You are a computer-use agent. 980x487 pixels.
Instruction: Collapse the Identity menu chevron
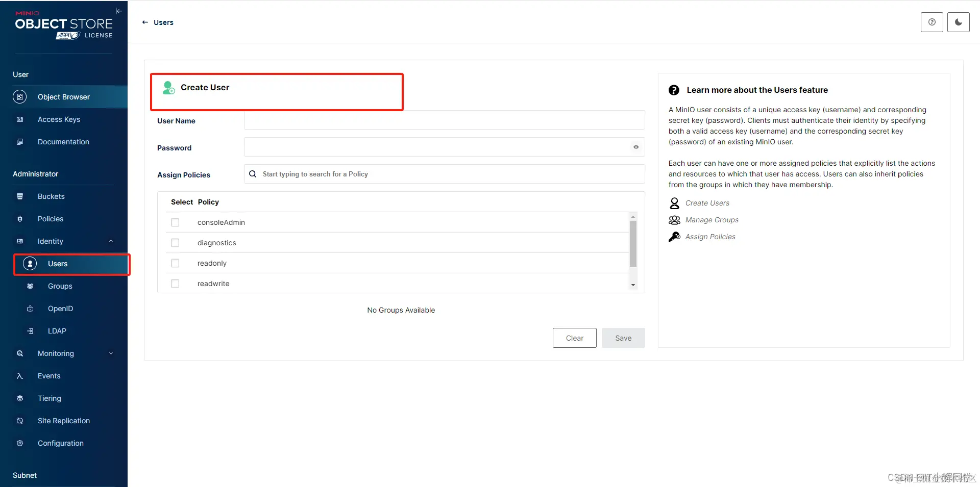[111, 241]
